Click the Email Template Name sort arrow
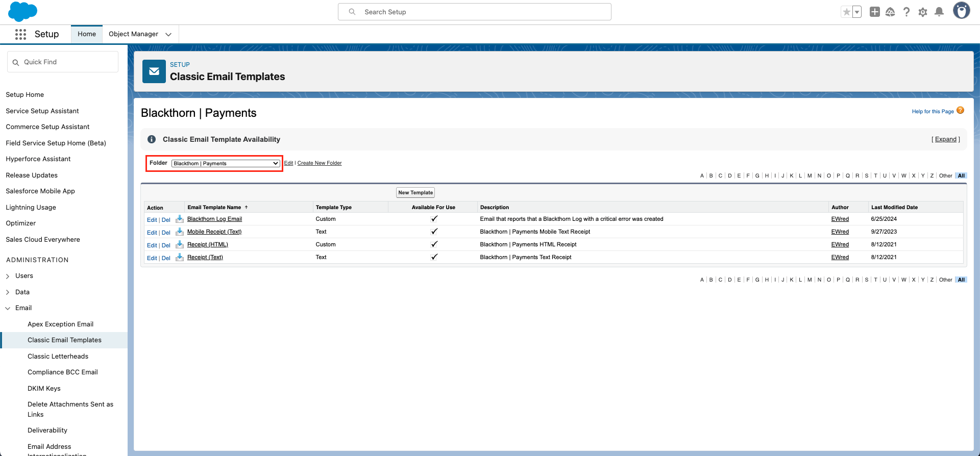This screenshot has height=456, width=980. point(246,207)
